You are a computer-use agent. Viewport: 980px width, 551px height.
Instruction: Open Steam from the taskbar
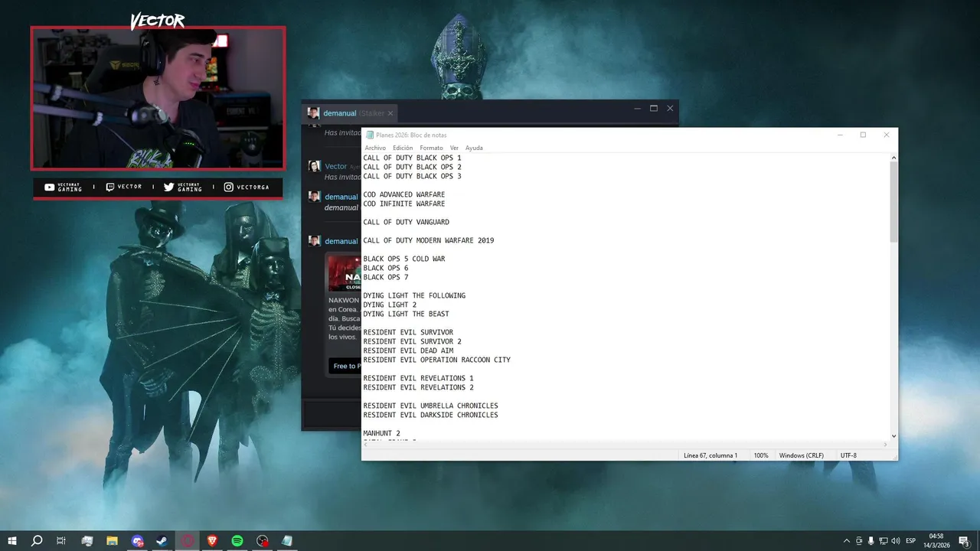(x=162, y=541)
